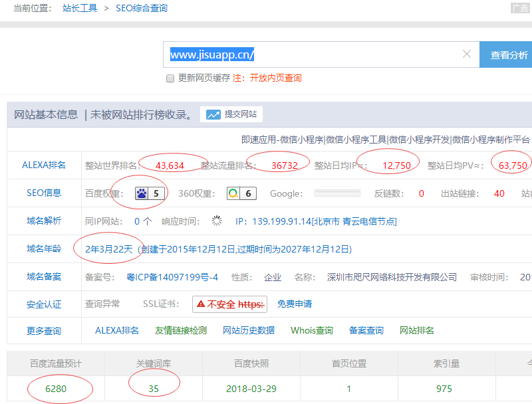Open the ALEXA排名 row header link
The width and height of the screenshot is (532, 404).
coord(44,165)
